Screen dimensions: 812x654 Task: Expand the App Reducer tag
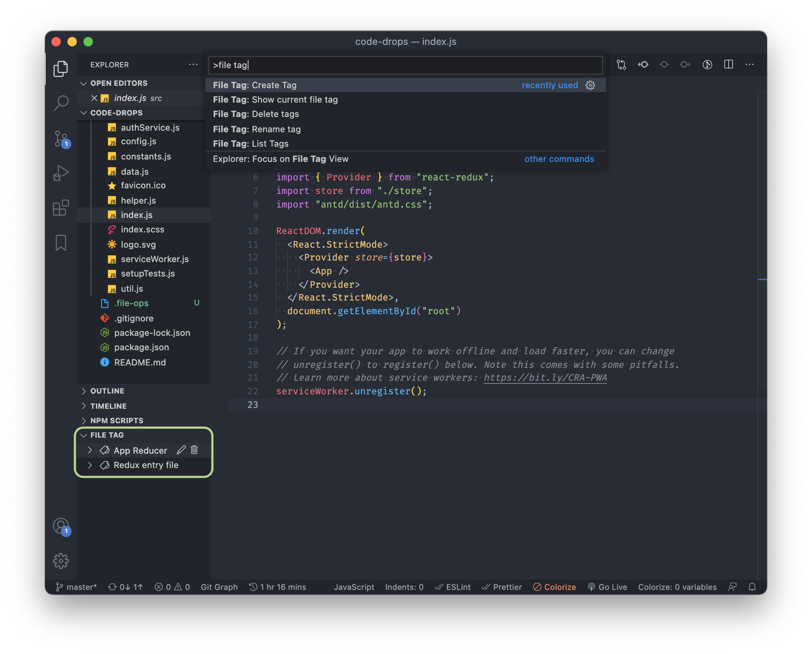click(90, 450)
